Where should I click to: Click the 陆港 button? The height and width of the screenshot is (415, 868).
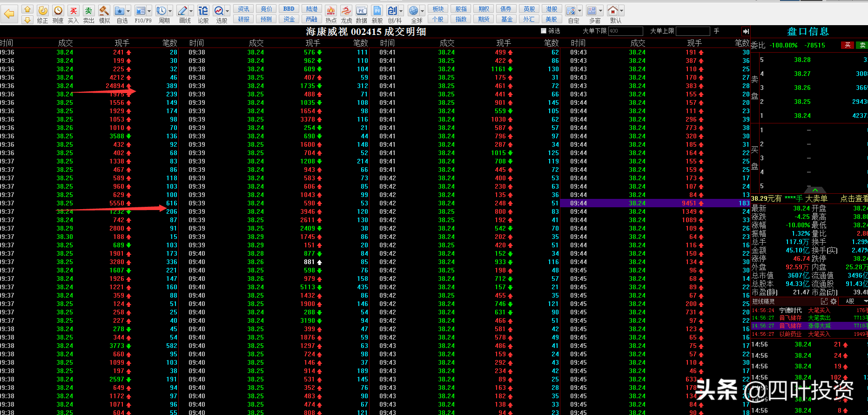(312, 9)
